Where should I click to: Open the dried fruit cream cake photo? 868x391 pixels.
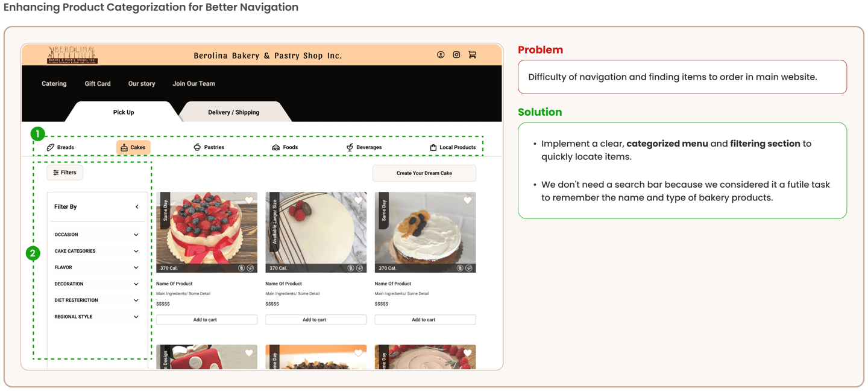[425, 232]
